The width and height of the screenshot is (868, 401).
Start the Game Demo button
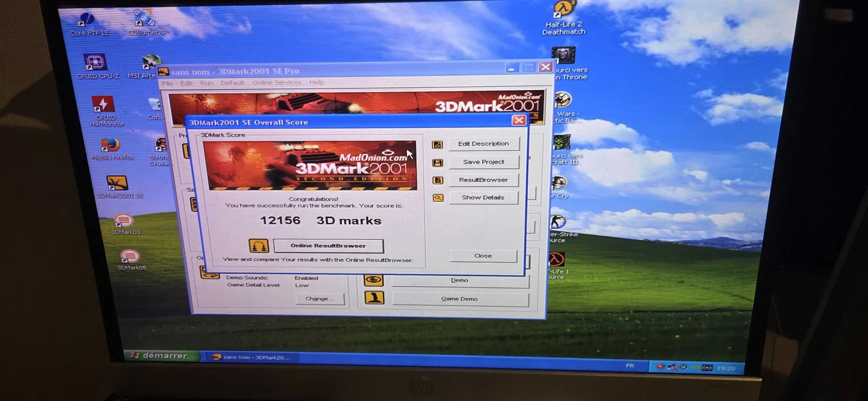(x=460, y=299)
